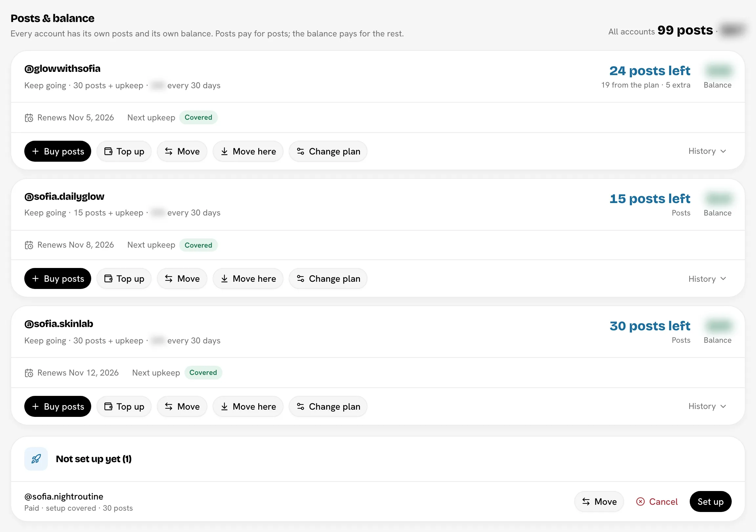Click the @sofia.skinlab account name
Viewport: 756px width, 532px height.
click(x=59, y=324)
